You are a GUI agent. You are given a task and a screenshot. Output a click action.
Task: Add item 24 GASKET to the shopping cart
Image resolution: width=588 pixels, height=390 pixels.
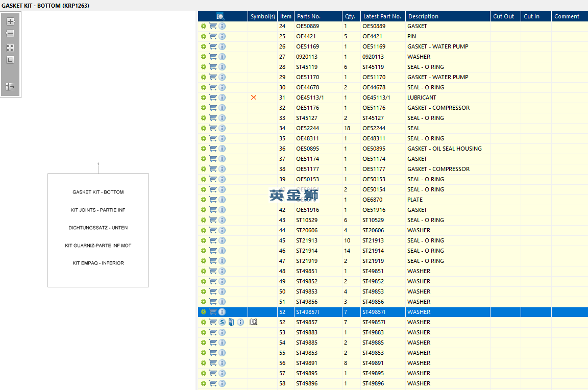pyautogui.click(x=213, y=26)
